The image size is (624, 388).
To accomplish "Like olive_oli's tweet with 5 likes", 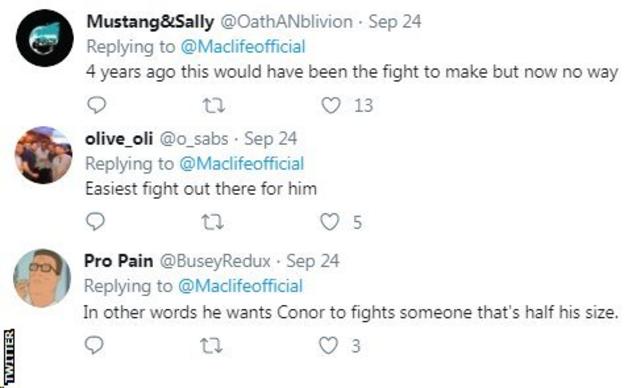I will click(x=330, y=222).
